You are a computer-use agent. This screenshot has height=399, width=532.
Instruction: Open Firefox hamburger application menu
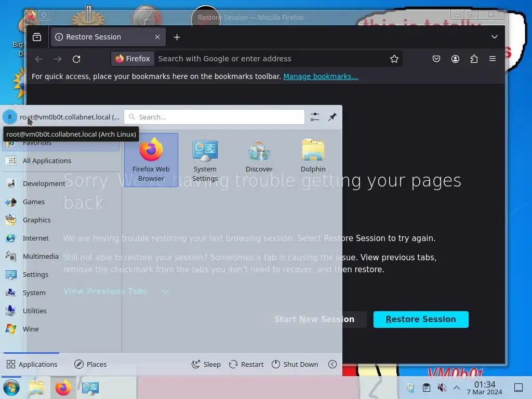[493, 59]
